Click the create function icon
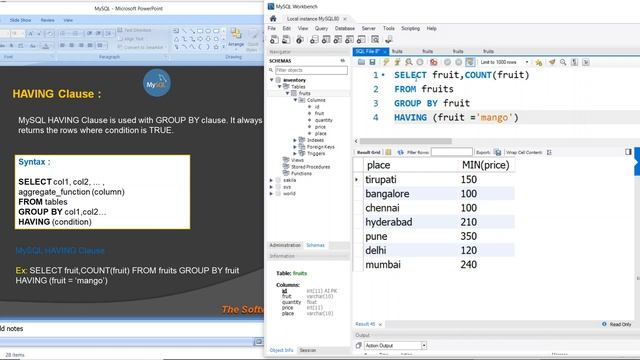 pos(361,40)
